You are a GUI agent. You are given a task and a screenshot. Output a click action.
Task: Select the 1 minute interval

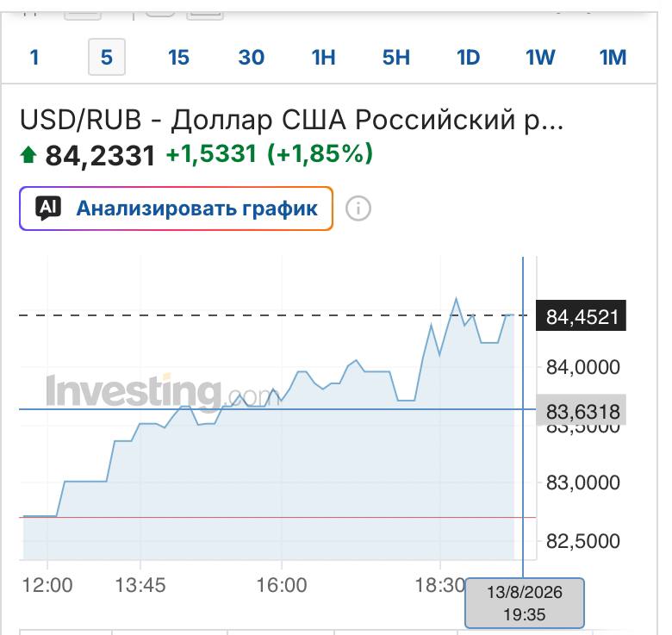coord(34,58)
